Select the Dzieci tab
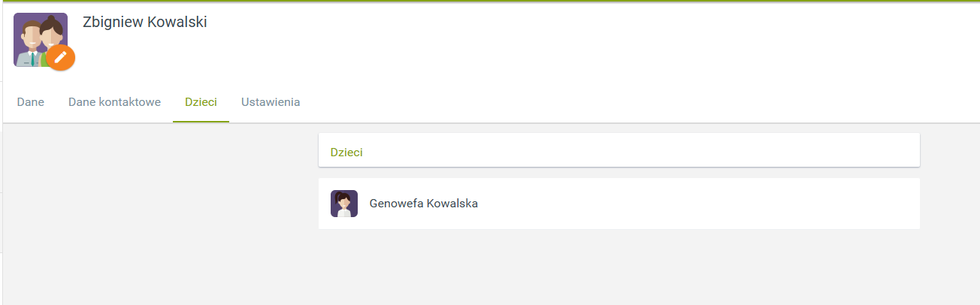The image size is (980, 305). (x=201, y=102)
